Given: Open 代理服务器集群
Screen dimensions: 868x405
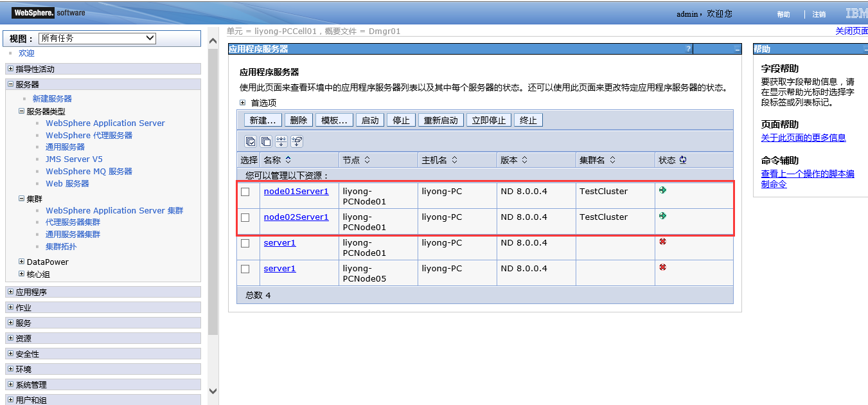Looking at the screenshot, I should (x=73, y=222).
